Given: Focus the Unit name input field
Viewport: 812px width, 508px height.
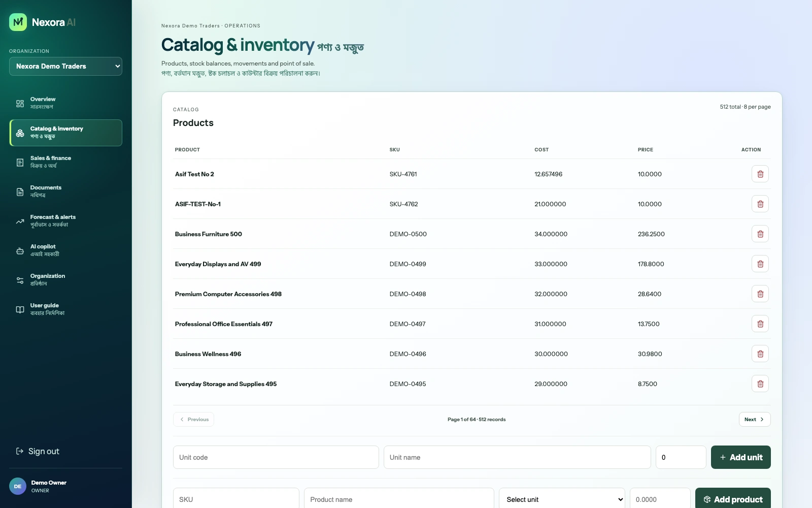Looking at the screenshot, I should (517, 457).
